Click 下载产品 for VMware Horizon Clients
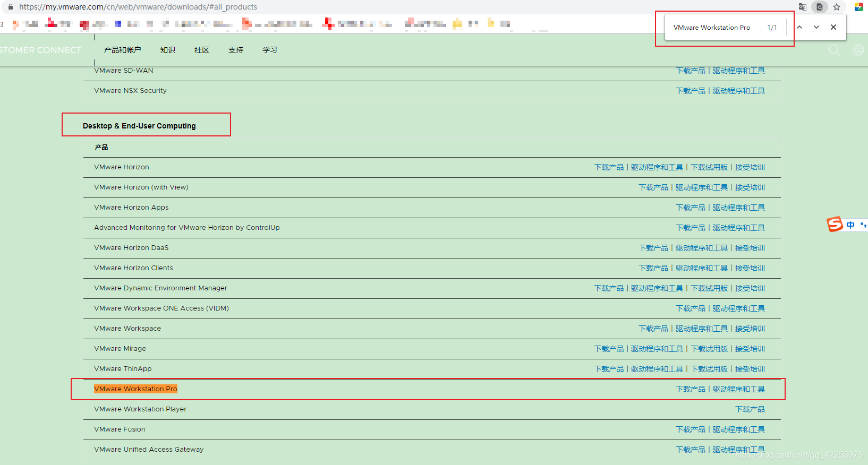868x465 pixels. point(653,268)
